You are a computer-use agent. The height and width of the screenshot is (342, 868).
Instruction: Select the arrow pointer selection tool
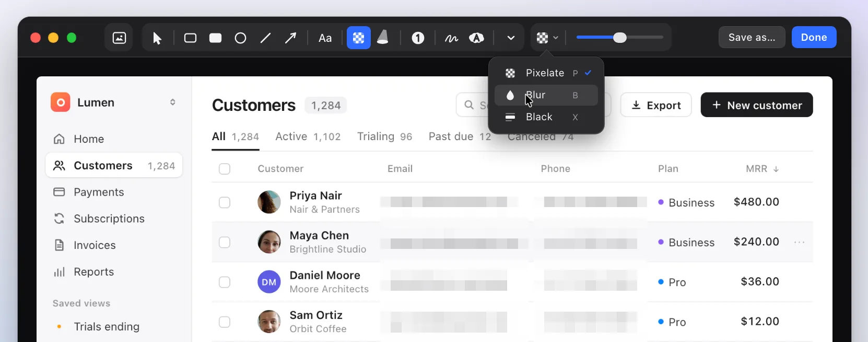(157, 38)
